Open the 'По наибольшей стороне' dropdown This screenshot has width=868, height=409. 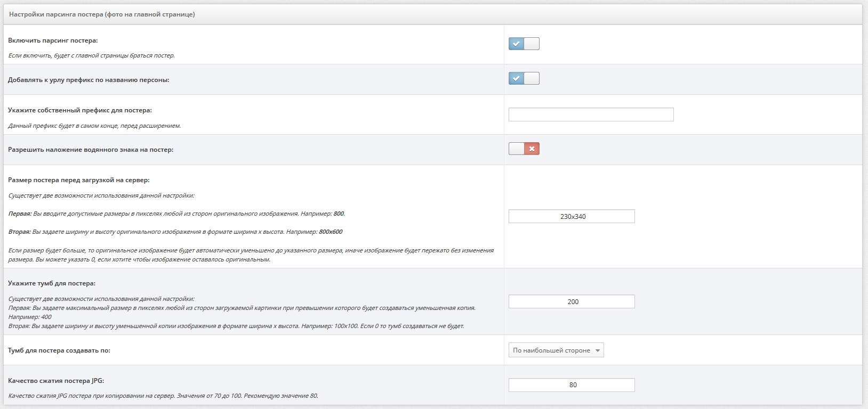[x=556, y=350]
